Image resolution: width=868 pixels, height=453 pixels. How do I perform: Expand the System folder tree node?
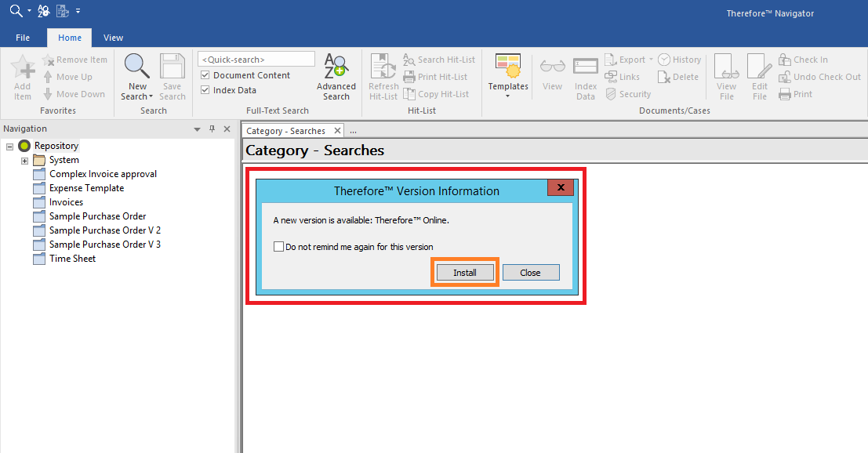(x=24, y=161)
